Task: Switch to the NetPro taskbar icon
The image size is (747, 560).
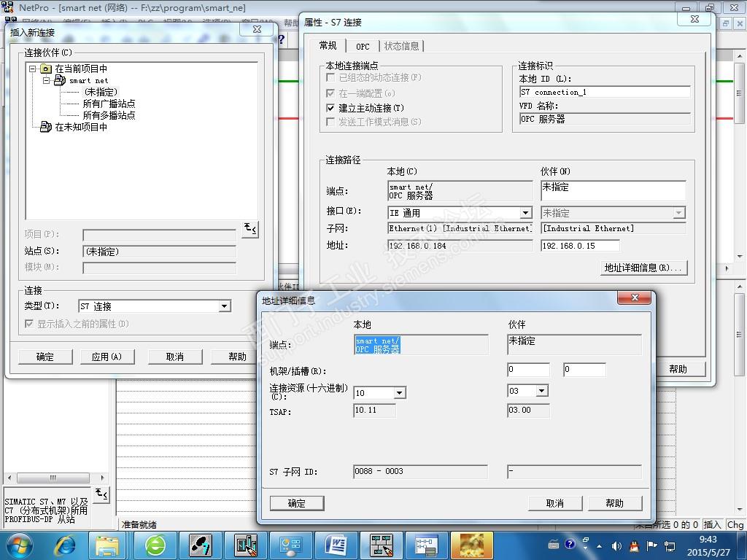Action: (381, 545)
